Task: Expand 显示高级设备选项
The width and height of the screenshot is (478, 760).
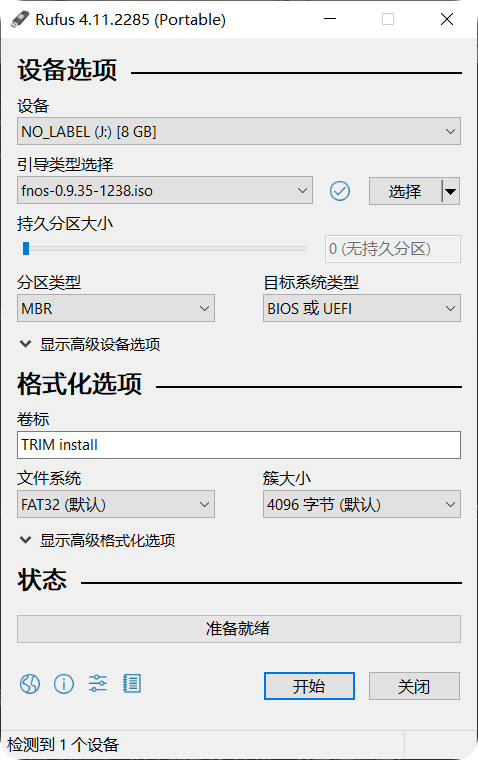Action: pos(90,344)
